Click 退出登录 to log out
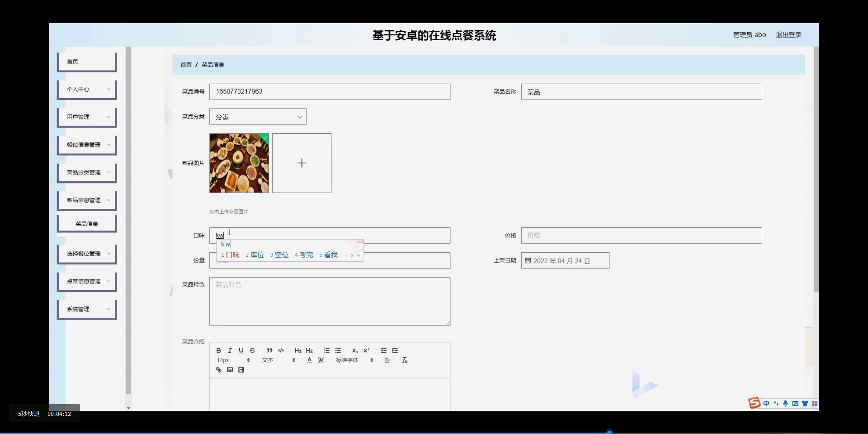This screenshot has height=434, width=868. pos(788,34)
